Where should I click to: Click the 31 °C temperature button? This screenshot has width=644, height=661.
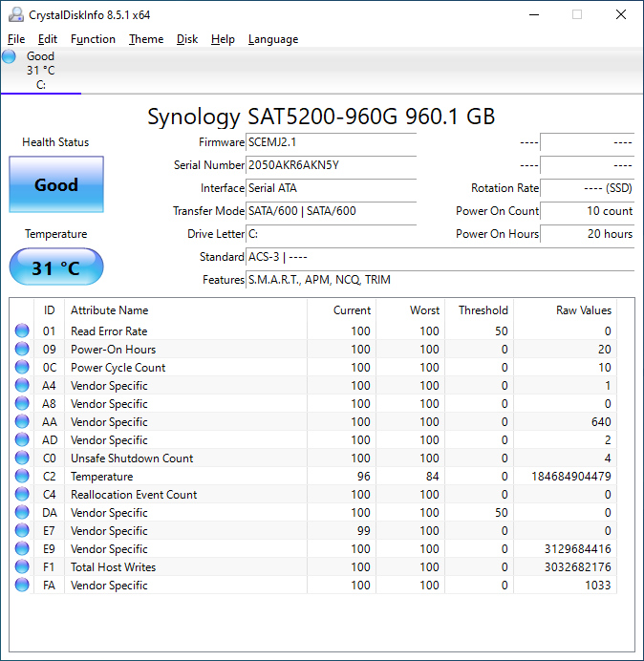point(56,267)
